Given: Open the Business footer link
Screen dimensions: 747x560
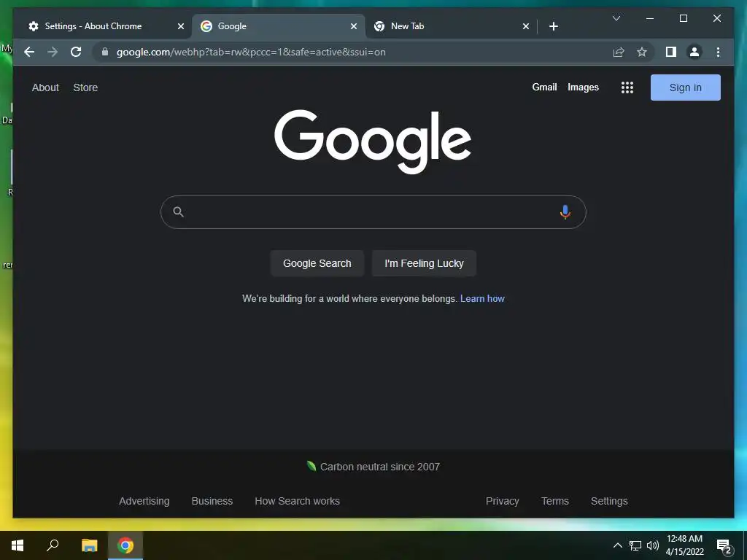Looking at the screenshot, I should [x=212, y=501].
